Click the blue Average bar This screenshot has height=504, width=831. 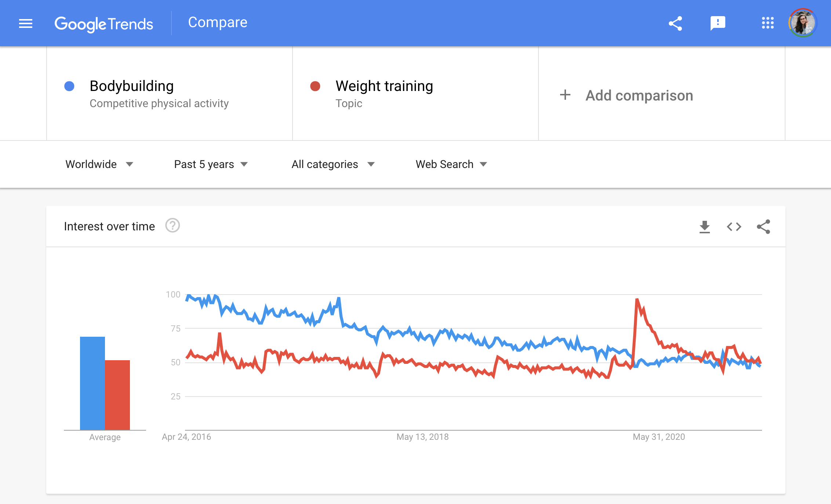(x=92, y=383)
